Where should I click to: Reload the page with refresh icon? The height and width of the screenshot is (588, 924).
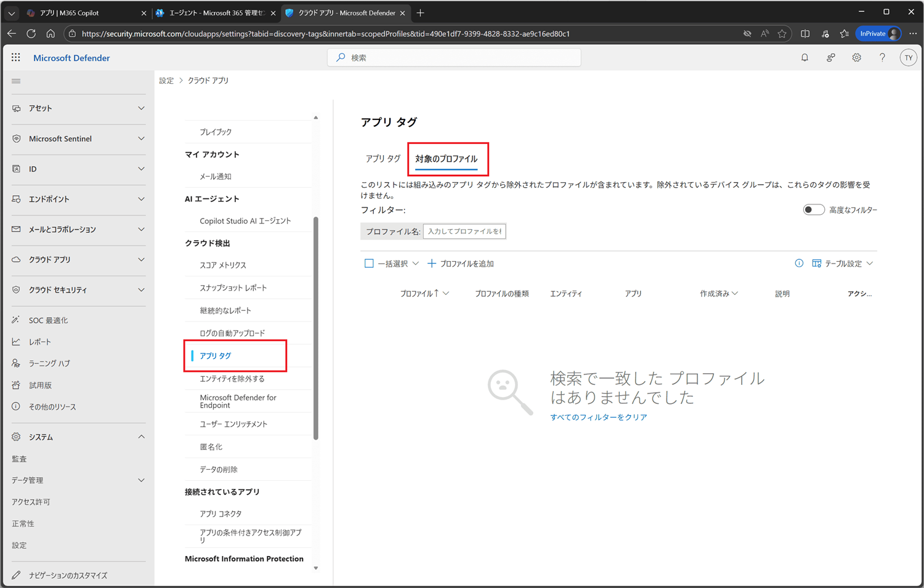click(31, 34)
